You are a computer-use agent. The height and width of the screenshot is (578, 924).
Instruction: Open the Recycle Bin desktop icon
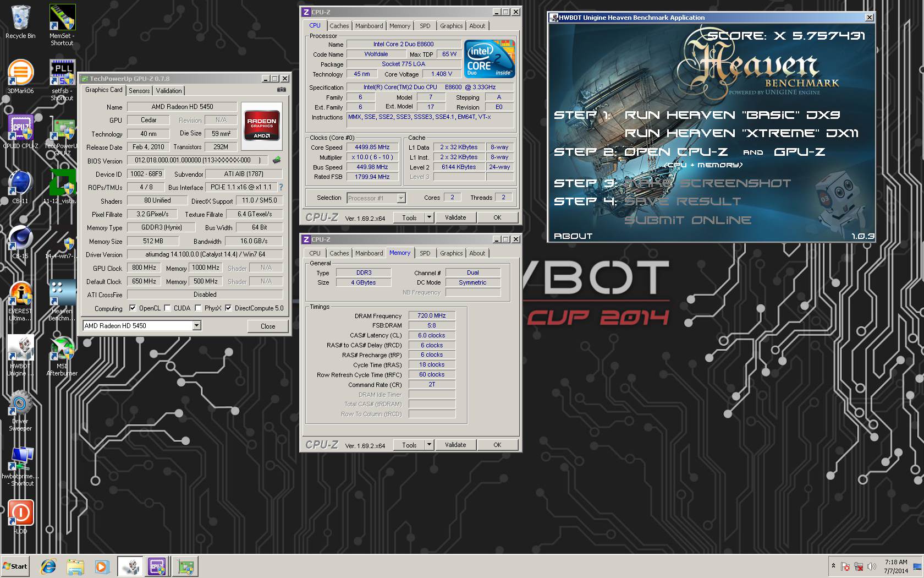(20, 22)
